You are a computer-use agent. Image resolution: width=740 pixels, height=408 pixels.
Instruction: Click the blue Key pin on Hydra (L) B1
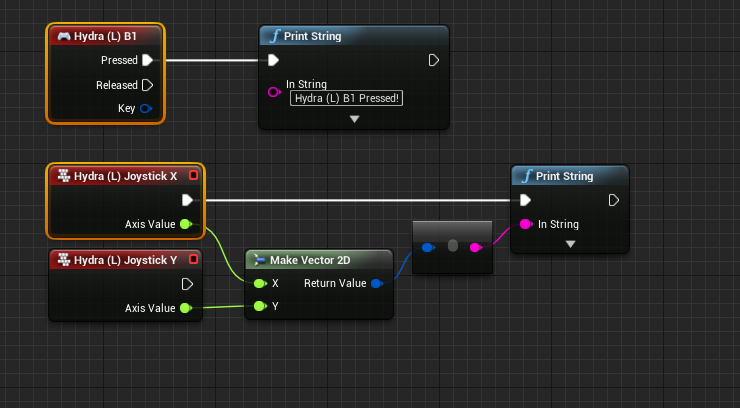pos(146,108)
